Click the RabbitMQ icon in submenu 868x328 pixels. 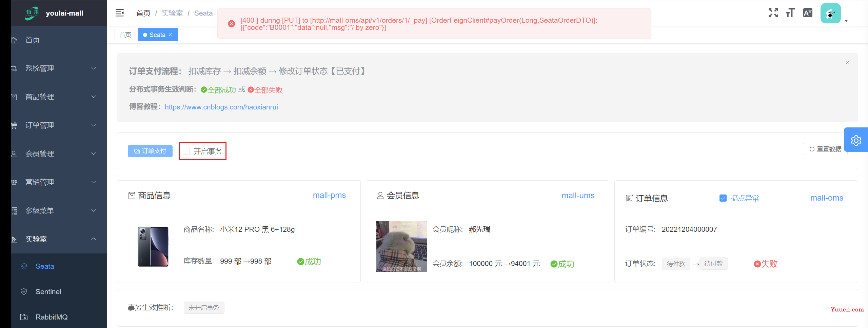click(x=24, y=317)
